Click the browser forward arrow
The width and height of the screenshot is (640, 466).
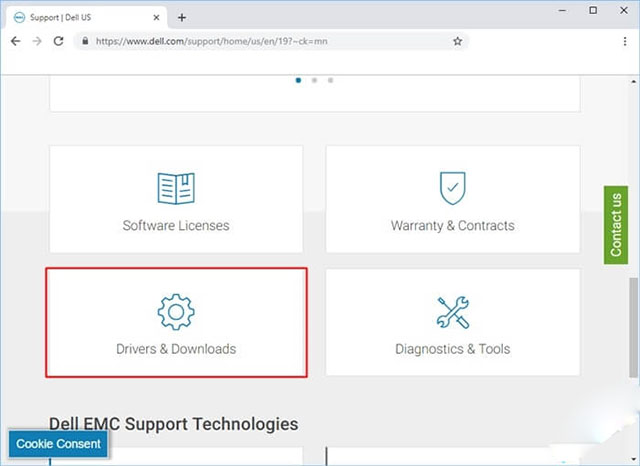coord(37,41)
